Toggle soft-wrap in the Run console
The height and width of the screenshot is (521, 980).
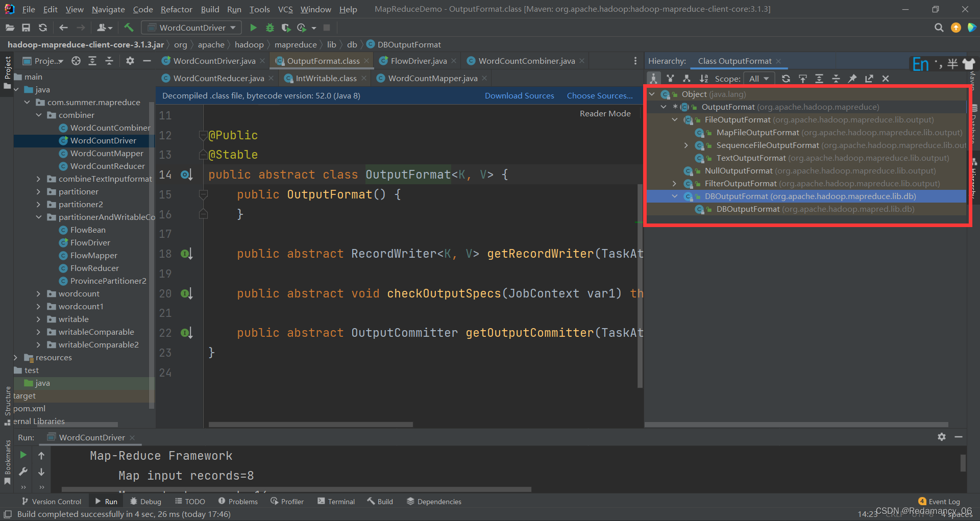[41, 488]
